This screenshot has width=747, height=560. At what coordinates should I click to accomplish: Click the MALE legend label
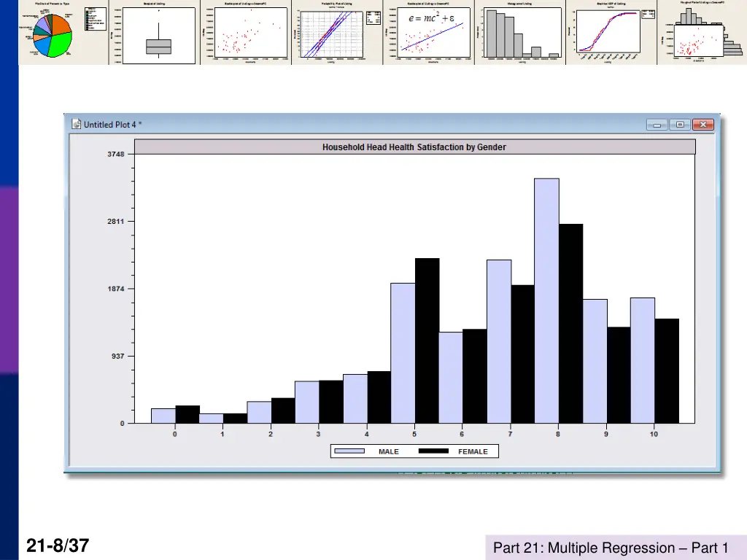pos(389,451)
